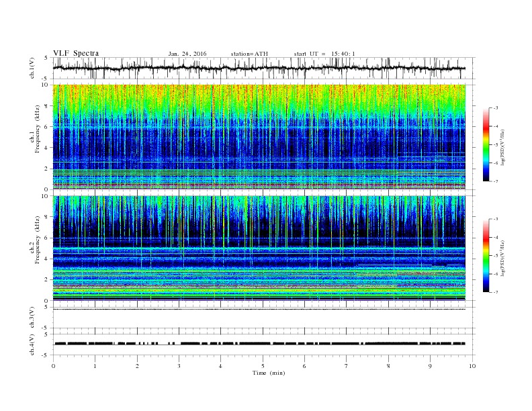Select the ch.1 "Frequency (kHz)" axis label
The width and height of the screenshot is (532, 411).
(38, 129)
